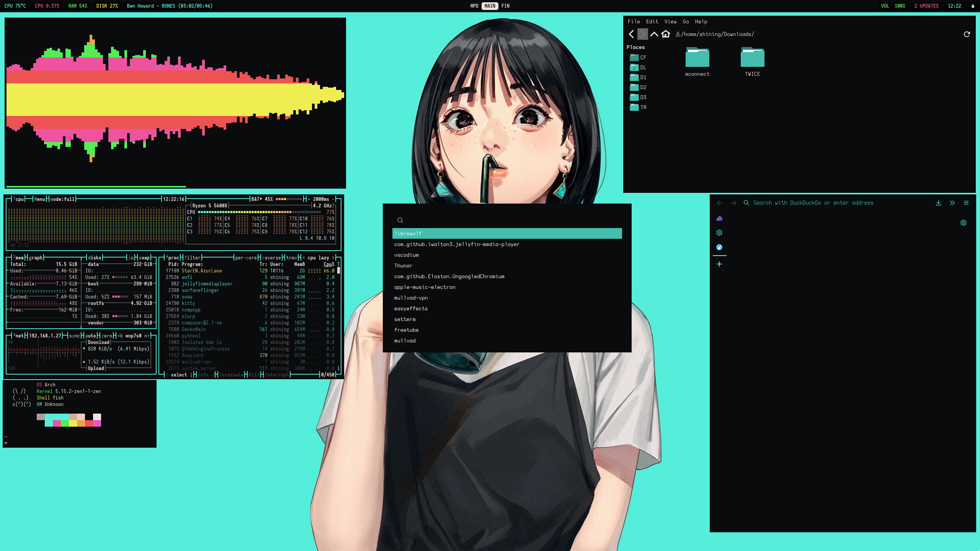Switch to the MAIN workspace in top bar
Screen dimensions: 980x551
click(x=490, y=6)
